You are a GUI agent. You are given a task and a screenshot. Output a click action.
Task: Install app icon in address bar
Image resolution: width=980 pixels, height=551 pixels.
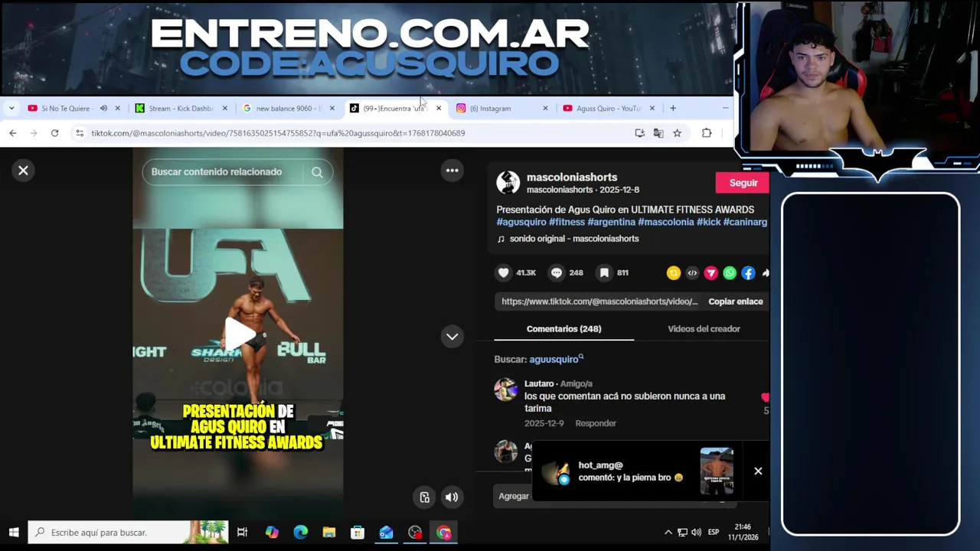(x=640, y=133)
